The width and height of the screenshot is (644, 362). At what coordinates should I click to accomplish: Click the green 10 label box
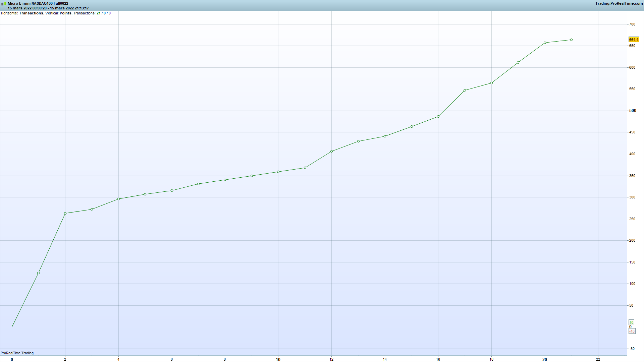pyautogui.click(x=631, y=322)
